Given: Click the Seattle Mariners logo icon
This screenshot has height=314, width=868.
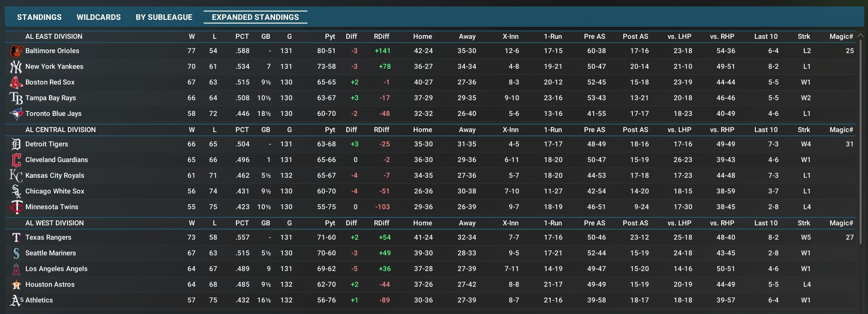Looking at the screenshot, I should point(16,254).
